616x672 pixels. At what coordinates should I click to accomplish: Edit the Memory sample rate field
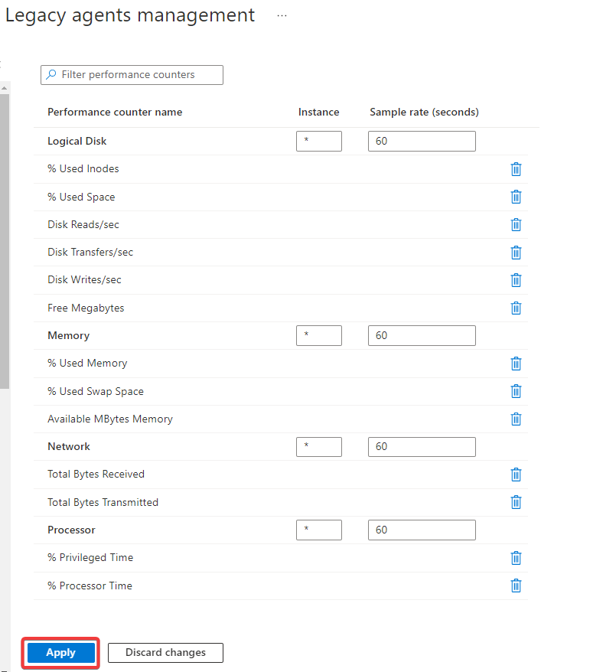pyautogui.click(x=422, y=335)
